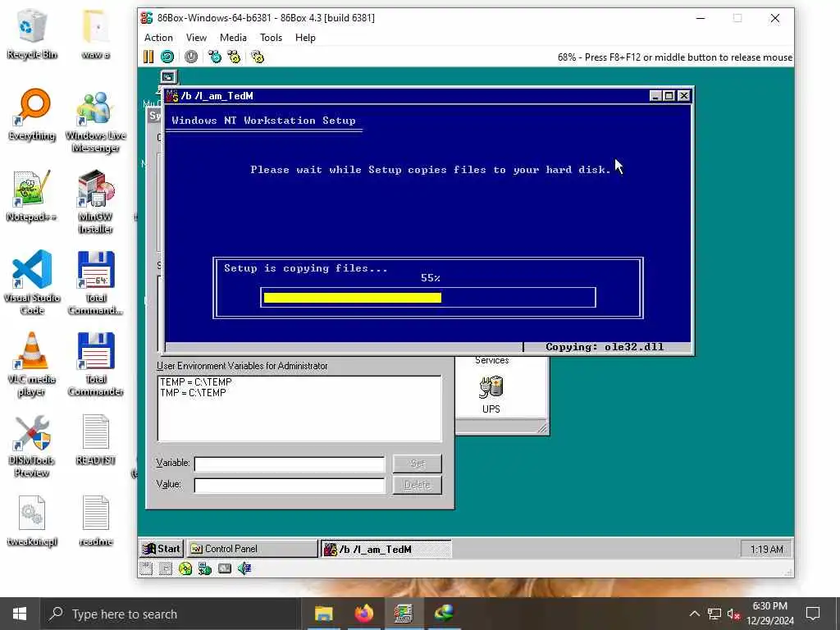Click the disabled Set button
The image size is (840, 630).
[418, 463]
